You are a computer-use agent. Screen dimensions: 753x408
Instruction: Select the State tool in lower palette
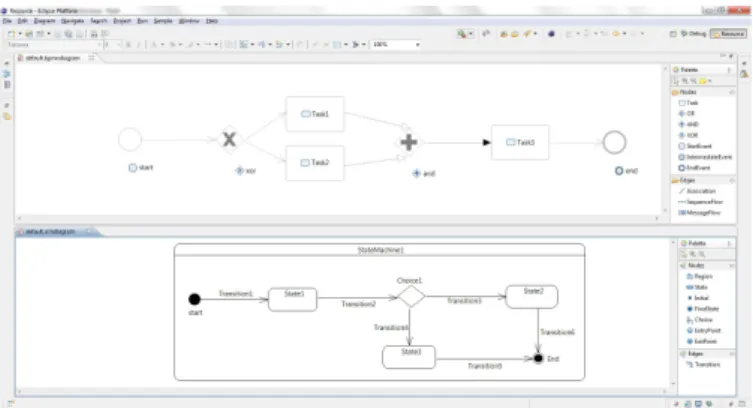pyautogui.click(x=697, y=287)
